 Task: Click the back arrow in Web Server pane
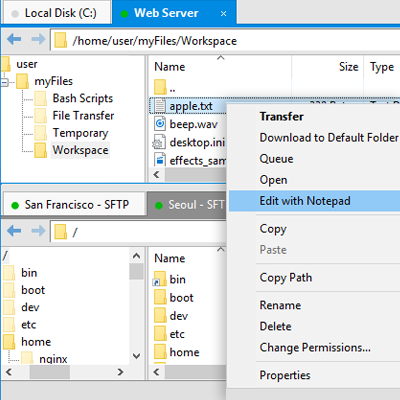(14, 39)
